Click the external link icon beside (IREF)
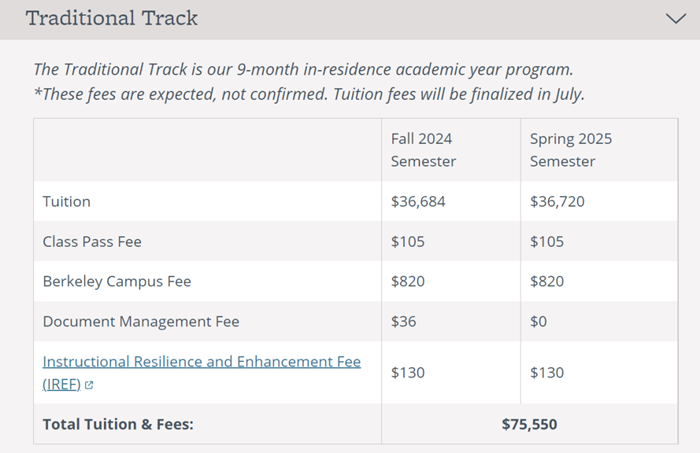700x453 pixels. (89, 385)
